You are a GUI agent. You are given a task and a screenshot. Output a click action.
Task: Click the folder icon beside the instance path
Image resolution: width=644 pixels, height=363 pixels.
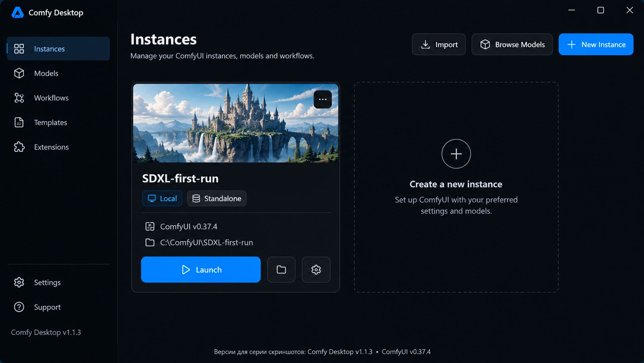(150, 242)
